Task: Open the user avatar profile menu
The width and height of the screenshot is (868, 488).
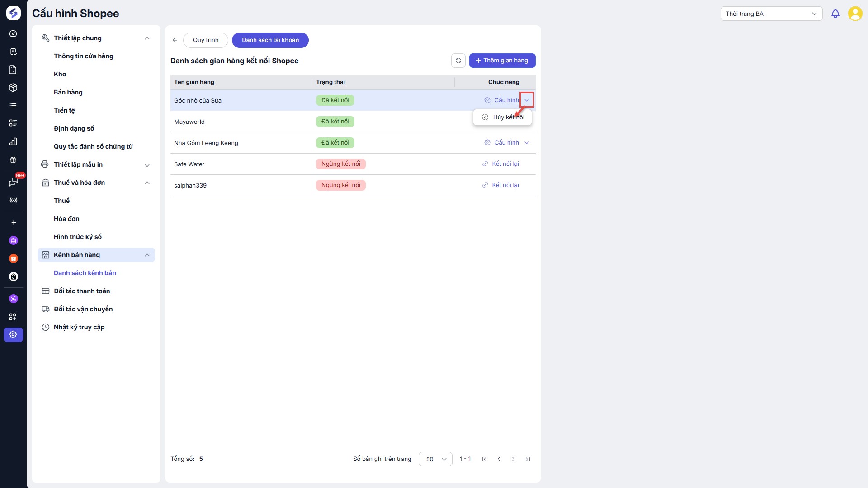Action: (x=855, y=14)
